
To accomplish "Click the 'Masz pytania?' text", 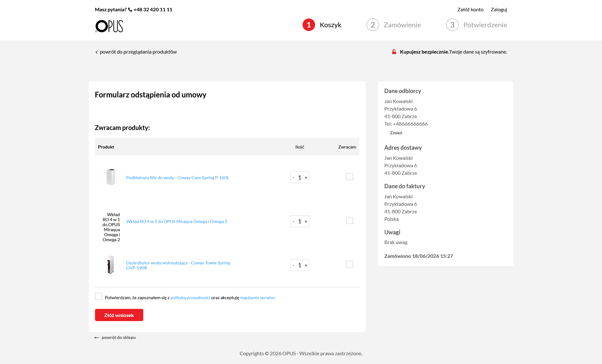I will click(x=111, y=9).
